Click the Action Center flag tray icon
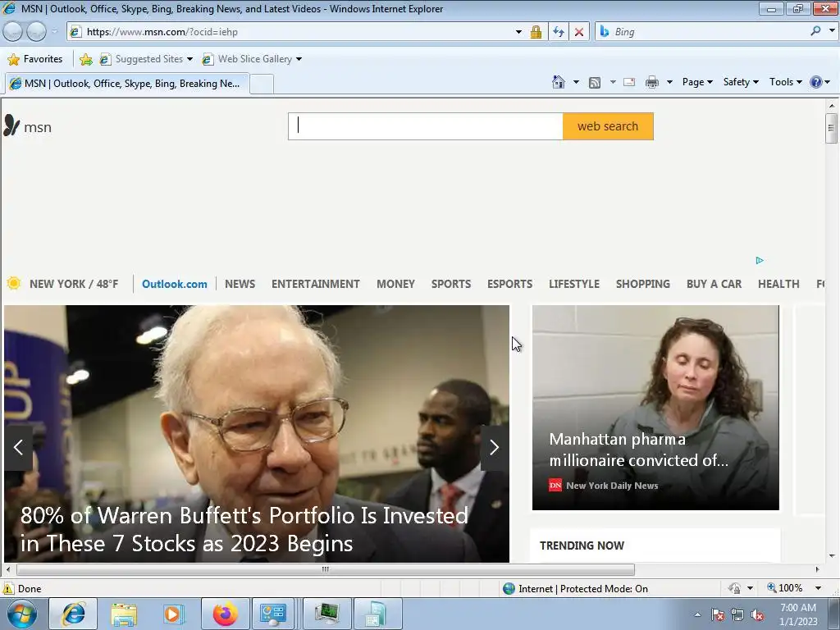Viewport: 840px width, 630px height. [x=718, y=615]
